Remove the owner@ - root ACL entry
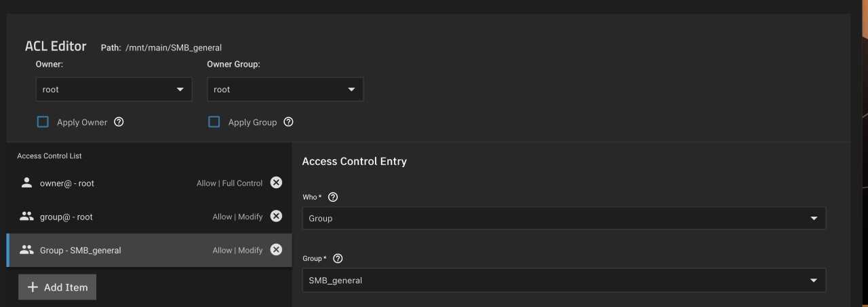This screenshot has height=307, width=868. click(276, 182)
